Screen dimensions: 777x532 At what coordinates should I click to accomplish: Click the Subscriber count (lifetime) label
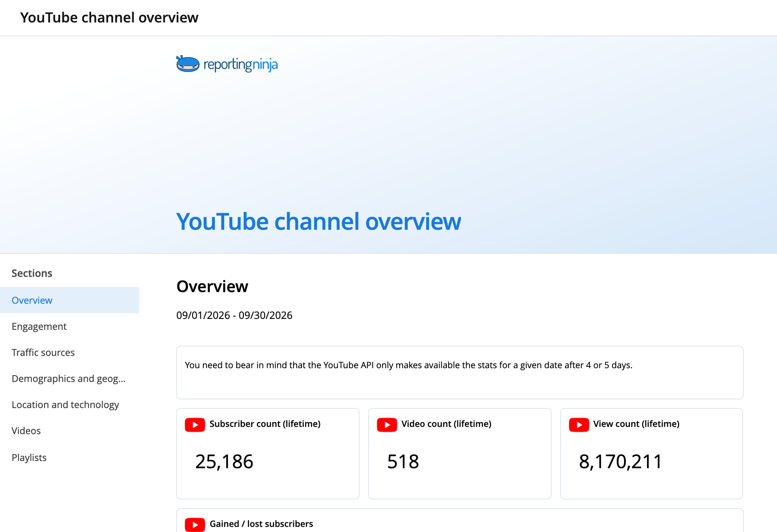pyautogui.click(x=265, y=424)
